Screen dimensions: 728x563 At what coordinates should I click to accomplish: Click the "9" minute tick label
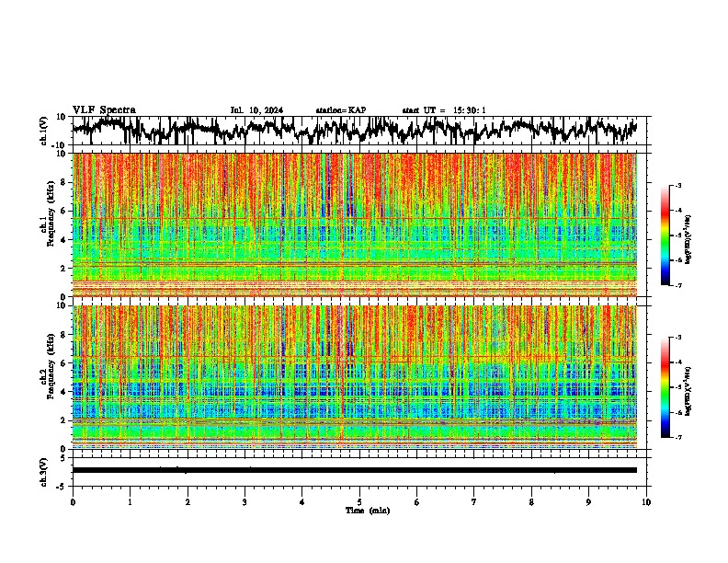point(588,502)
